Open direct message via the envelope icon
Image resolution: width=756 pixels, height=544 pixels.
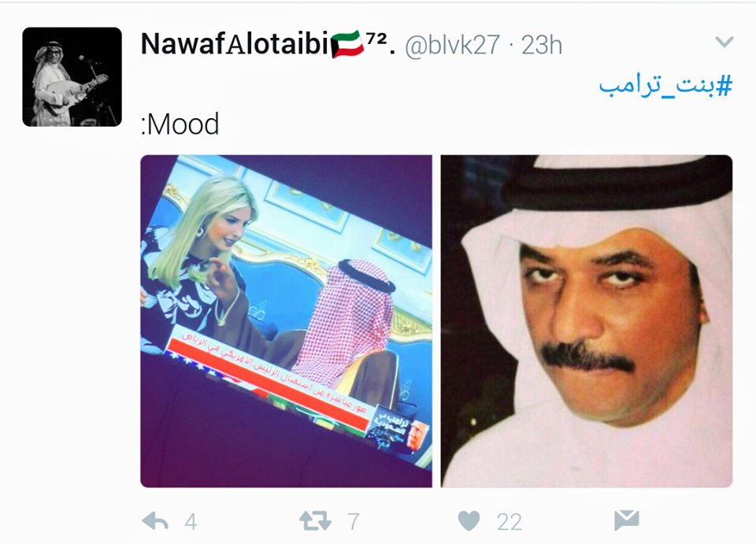tap(626, 520)
